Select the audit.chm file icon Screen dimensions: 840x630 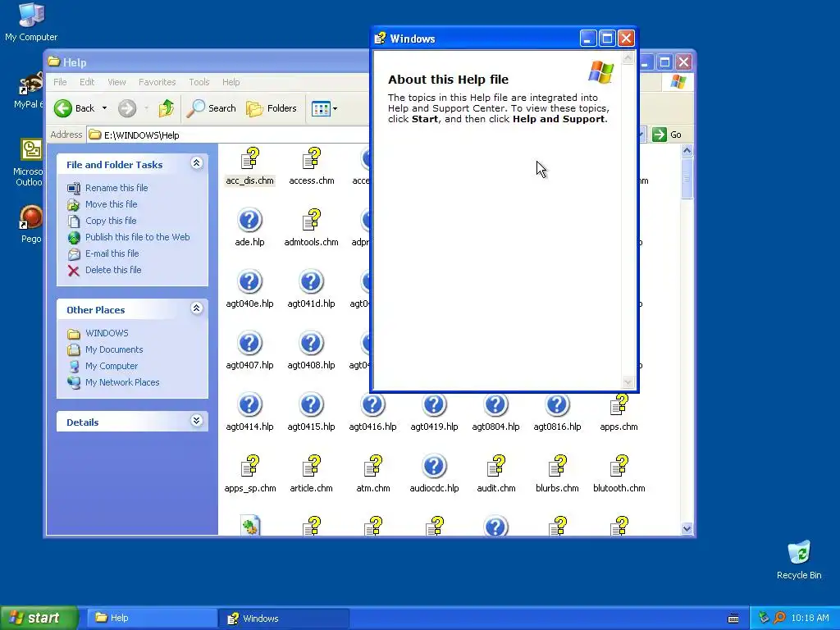pos(496,466)
